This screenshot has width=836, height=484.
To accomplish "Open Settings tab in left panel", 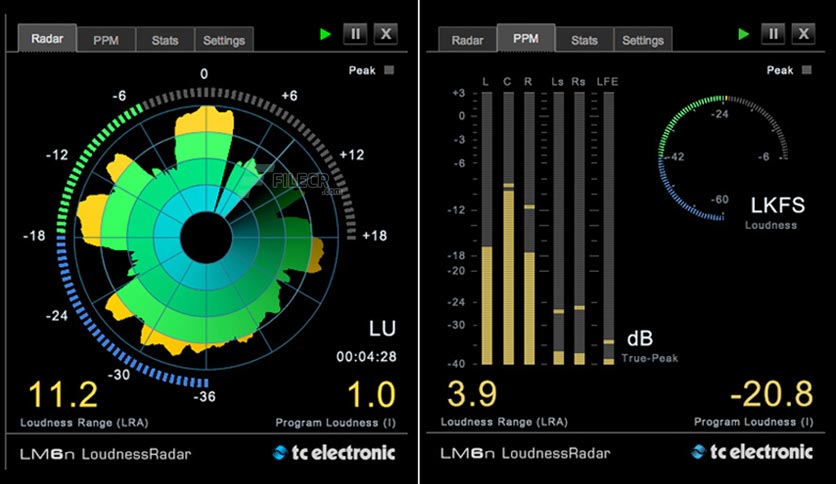I will click(x=224, y=40).
